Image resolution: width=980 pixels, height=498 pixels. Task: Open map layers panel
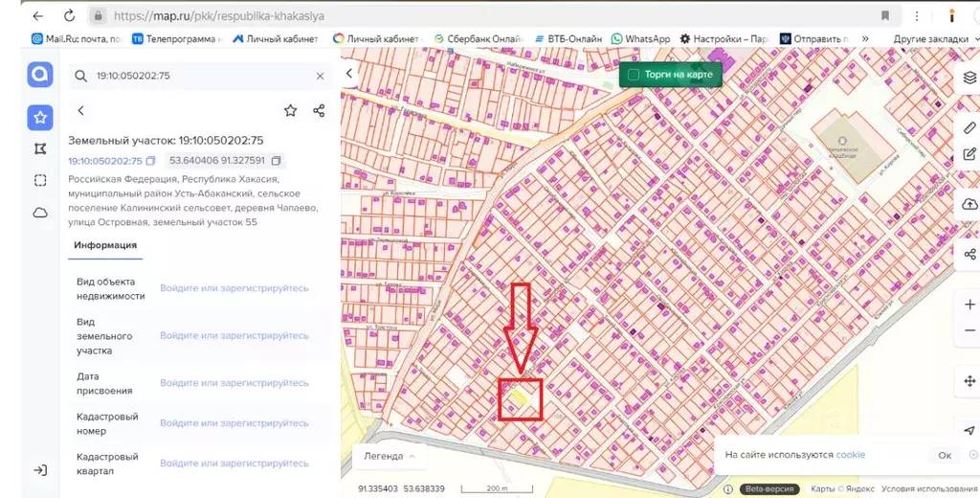tap(969, 78)
